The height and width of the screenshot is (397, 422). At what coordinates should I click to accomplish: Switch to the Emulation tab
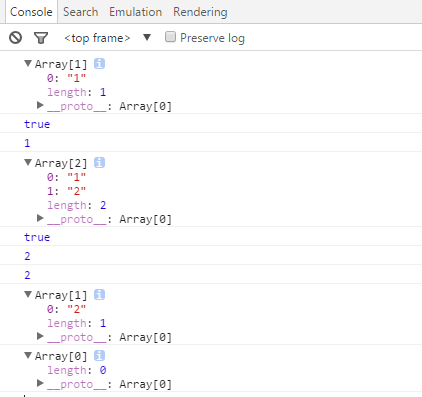point(136,12)
